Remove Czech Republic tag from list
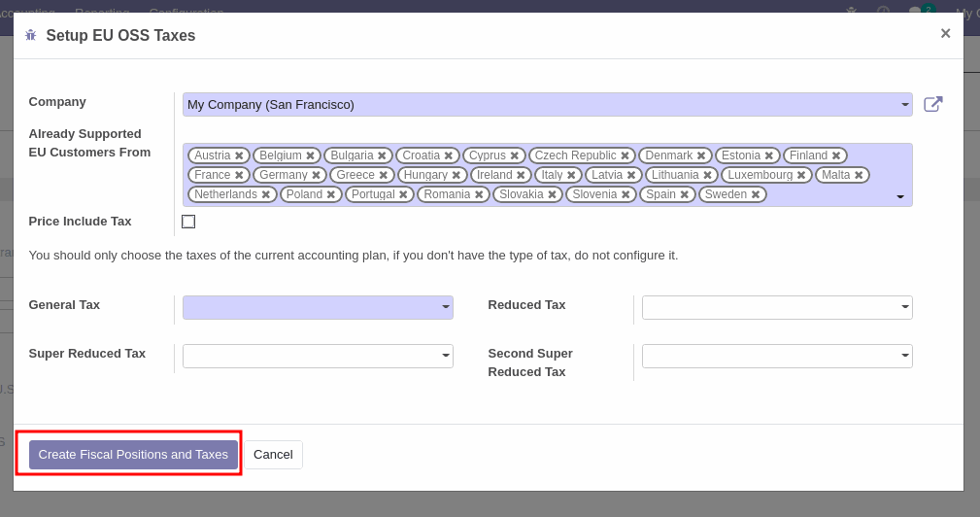This screenshot has height=517, width=980. point(625,155)
